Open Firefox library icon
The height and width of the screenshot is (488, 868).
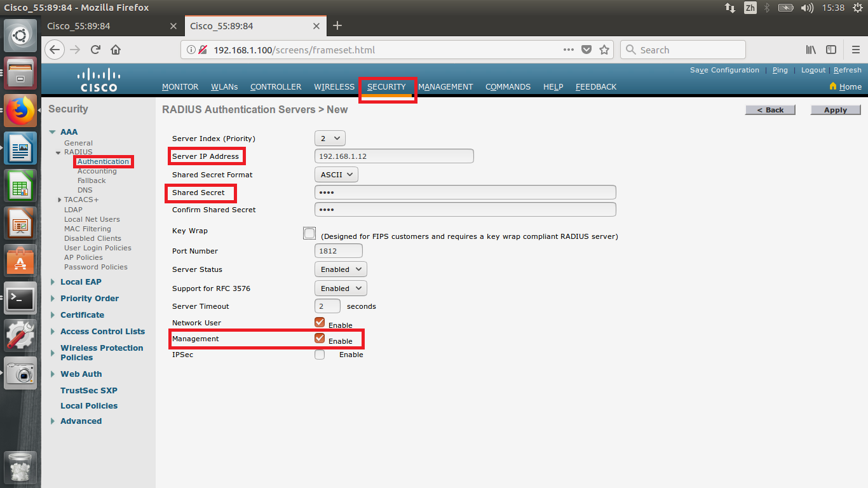(x=811, y=50)
